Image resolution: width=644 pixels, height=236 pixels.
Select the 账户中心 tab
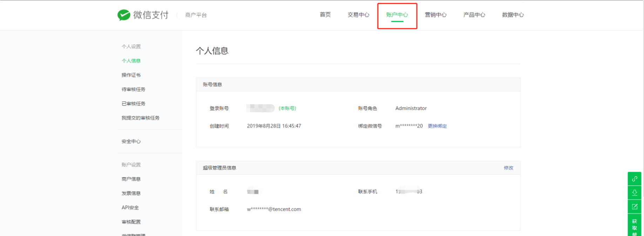point(397,15)
